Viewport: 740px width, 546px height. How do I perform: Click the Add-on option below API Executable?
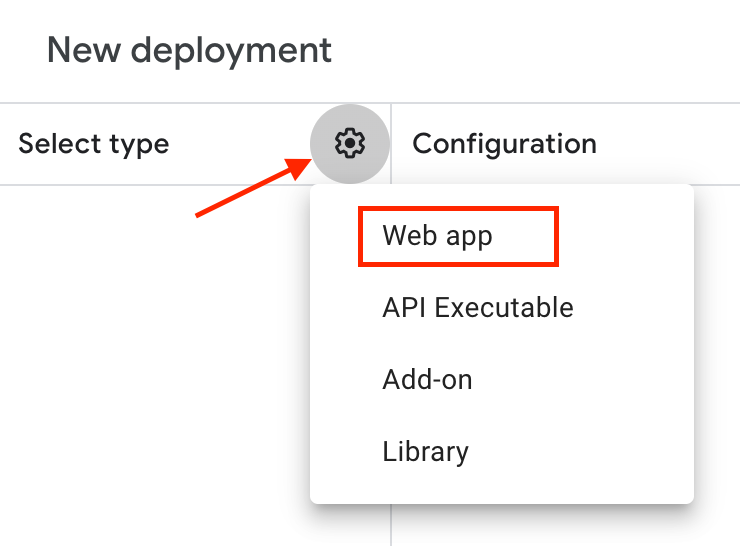[x=427, y=380]
